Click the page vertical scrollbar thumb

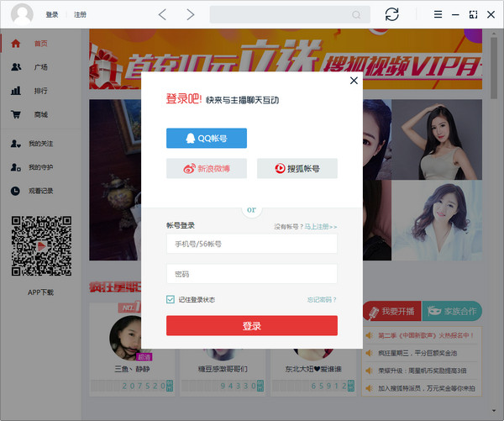[x=494, y=67]
